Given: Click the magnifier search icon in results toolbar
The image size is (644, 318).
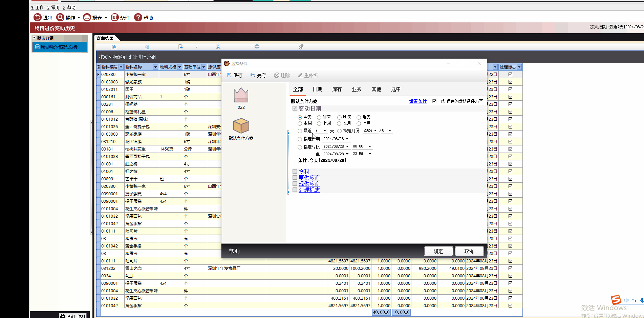Looking at the screenshot, I should (x=218, y=47).
